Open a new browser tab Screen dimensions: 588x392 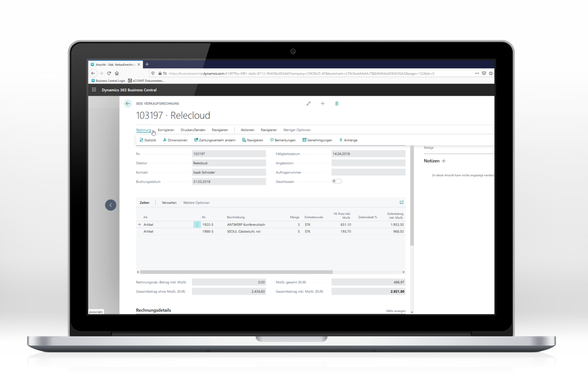[x=147, y=64]
